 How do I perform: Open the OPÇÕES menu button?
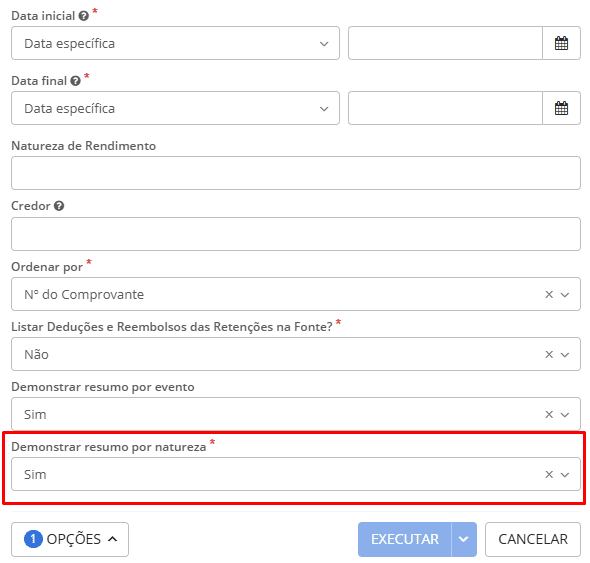pyautogui.click(x=70, y=539)
